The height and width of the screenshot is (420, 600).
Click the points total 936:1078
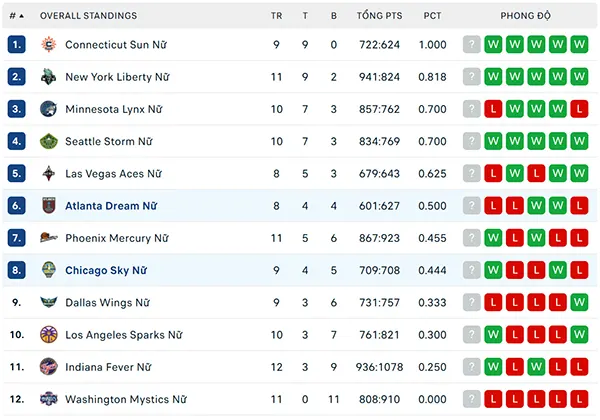379,367
